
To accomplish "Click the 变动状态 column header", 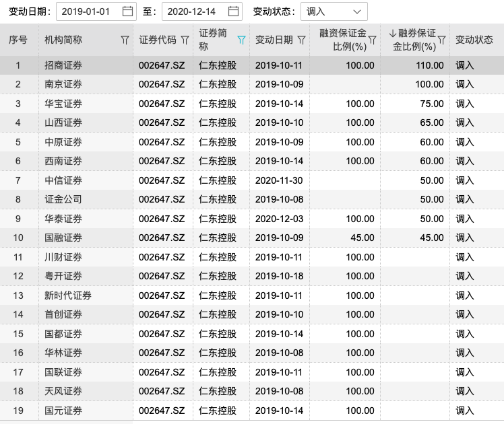I will point(474,40).
